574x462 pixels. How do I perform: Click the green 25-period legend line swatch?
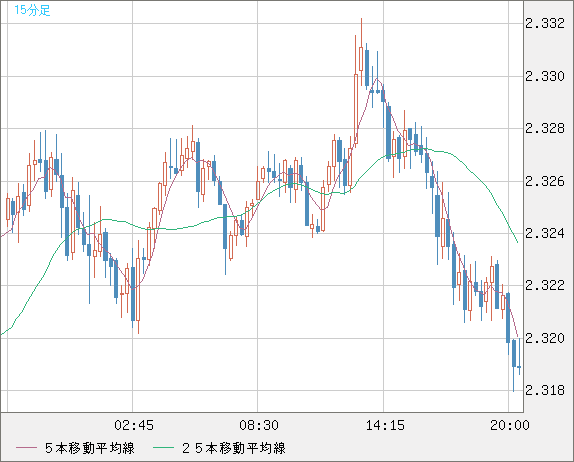click(x=163, y=448)
